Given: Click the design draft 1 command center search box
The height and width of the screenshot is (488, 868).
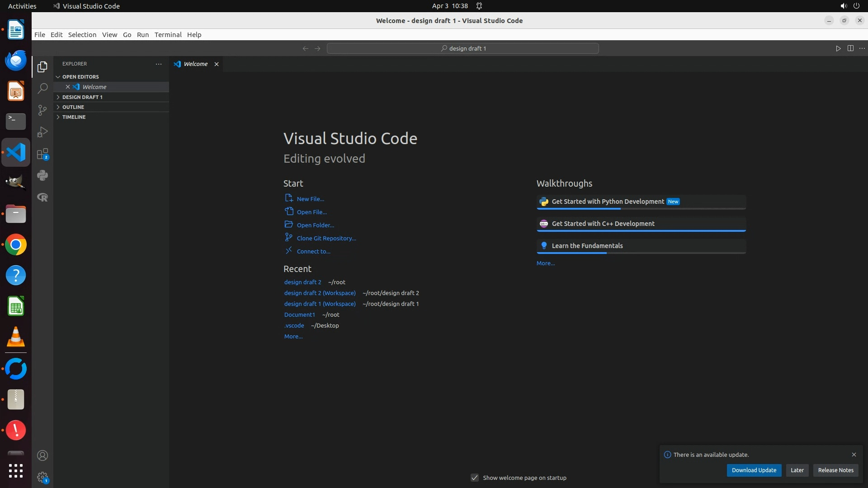Looking at the screenshot, I should [462, 48].
